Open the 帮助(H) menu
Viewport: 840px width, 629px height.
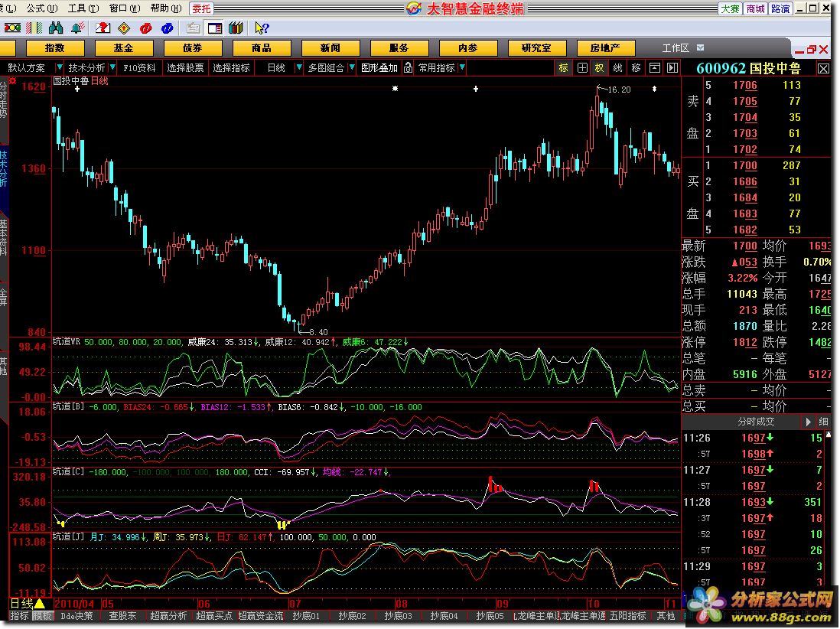click(165, 8)
